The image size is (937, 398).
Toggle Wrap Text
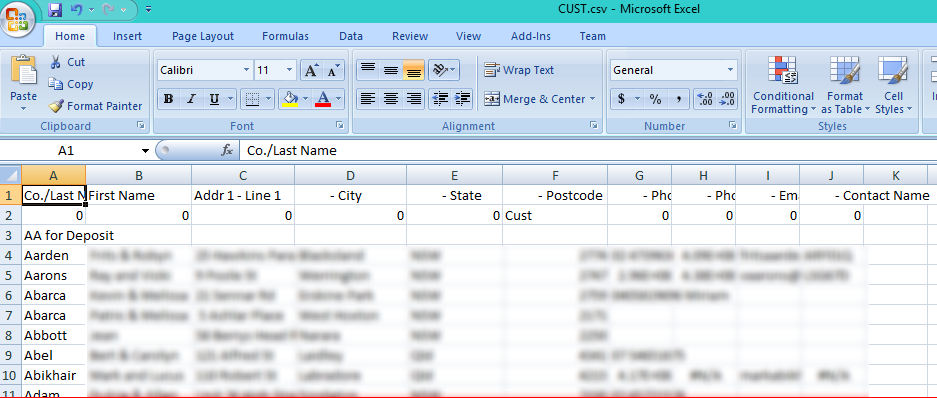[519, 71]
